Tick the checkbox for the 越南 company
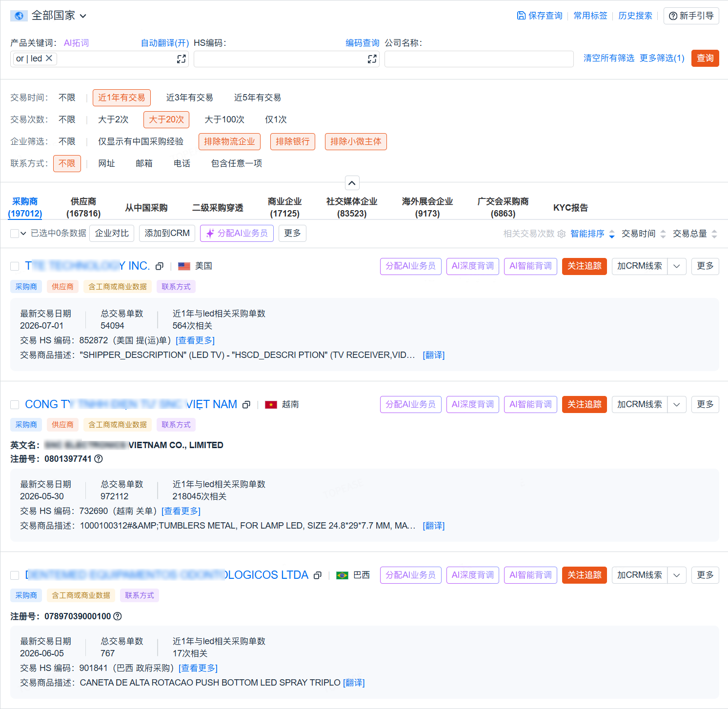728x709 pixels. [15, 405]
